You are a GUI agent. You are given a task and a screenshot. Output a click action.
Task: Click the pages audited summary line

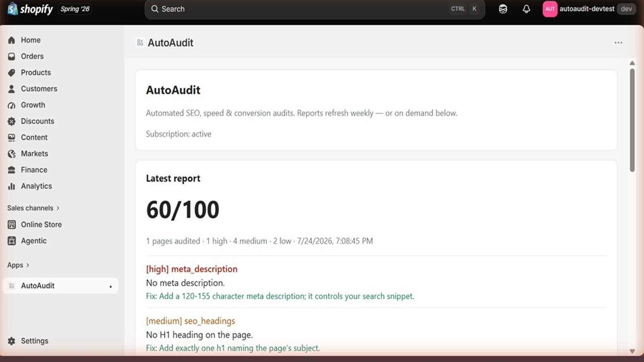click(259, 241)
